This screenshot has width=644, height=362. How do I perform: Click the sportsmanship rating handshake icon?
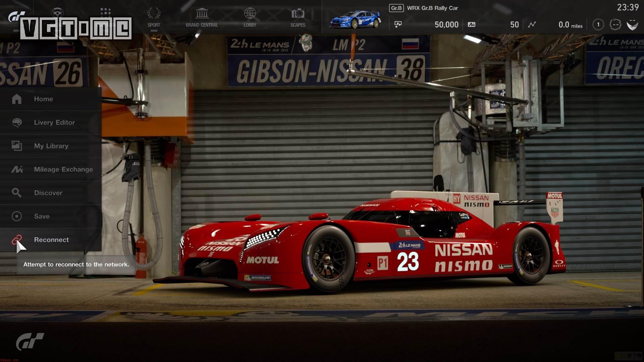pyautogui.click(x=632, y=25)
